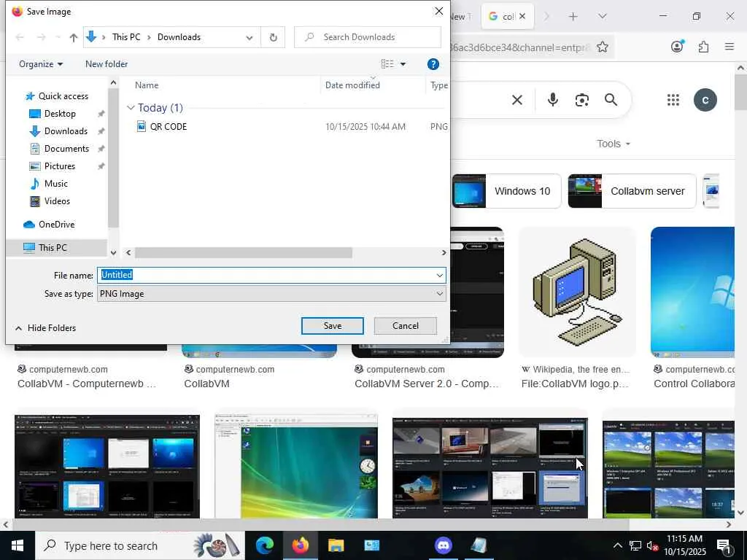Change the file view layout icon

tap(387, 64)
